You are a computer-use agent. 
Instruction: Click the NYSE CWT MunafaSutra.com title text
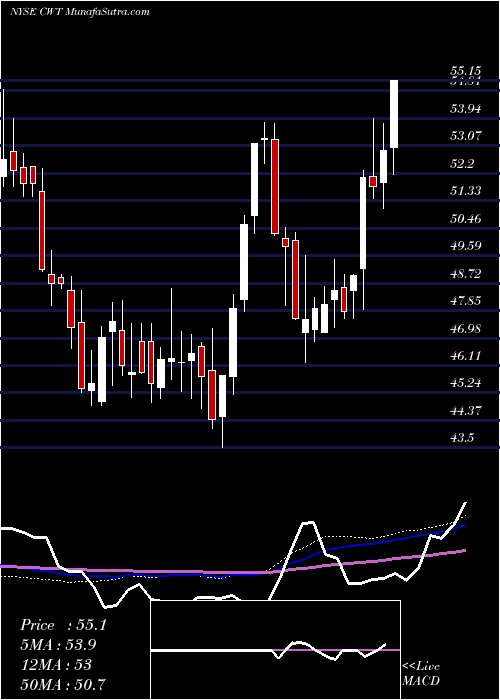point(79,12)
